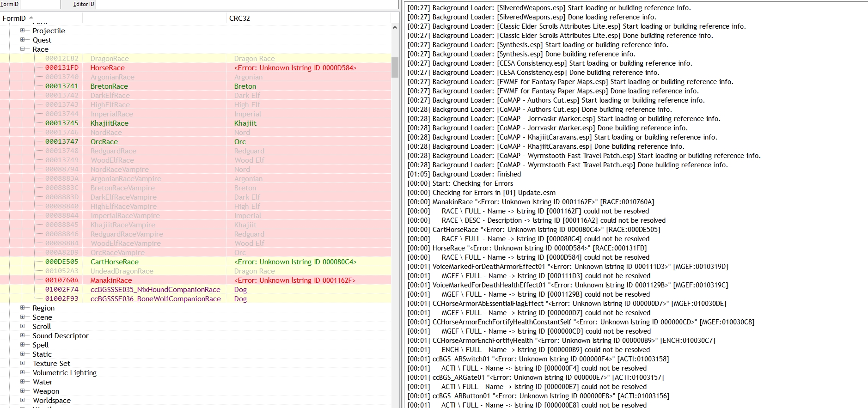
Task: Select the WoodElfRace record
Action: pos(196,160)
